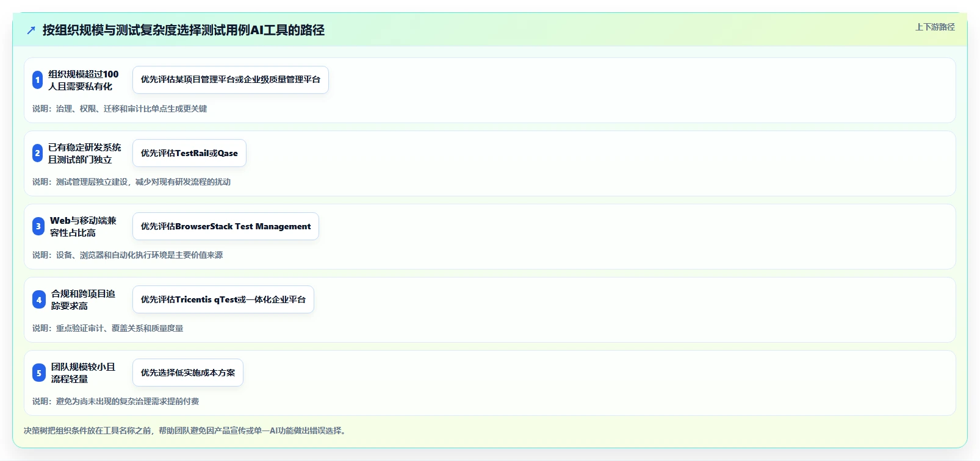Click 优先评估Tricentis qTest或一体化企业平台 button
Image resolution: width=980 pixels, height=461 pixels.
pos(223,299)
